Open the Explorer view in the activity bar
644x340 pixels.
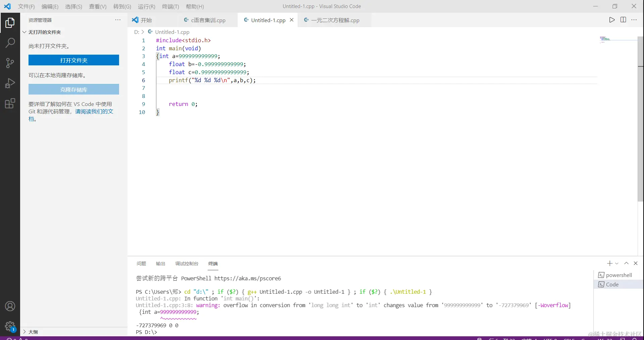pos(10,23)
